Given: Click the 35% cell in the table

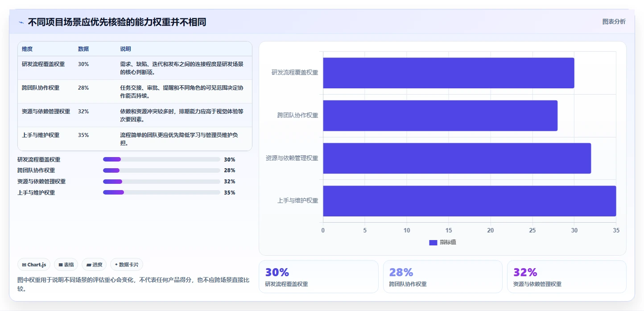Looking at the screenshot, I should tap(83, 135).
